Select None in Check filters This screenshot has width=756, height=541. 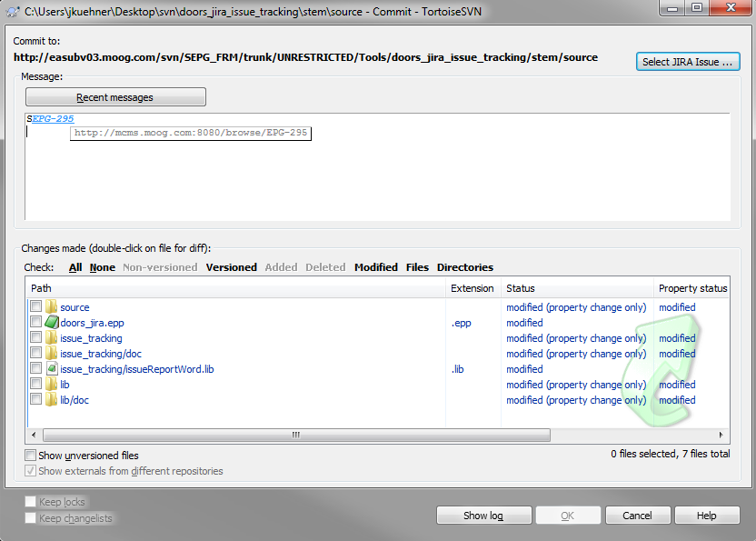coord(102,267)
